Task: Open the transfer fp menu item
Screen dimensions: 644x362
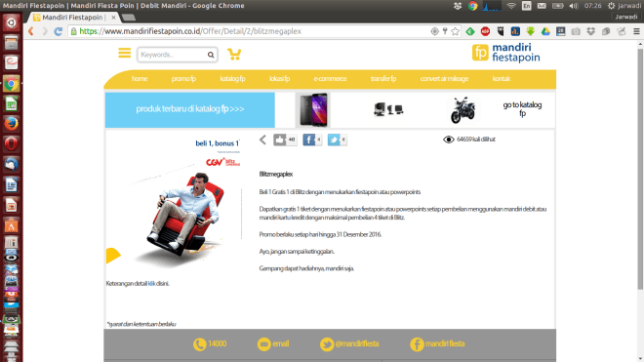Action: 383,78
